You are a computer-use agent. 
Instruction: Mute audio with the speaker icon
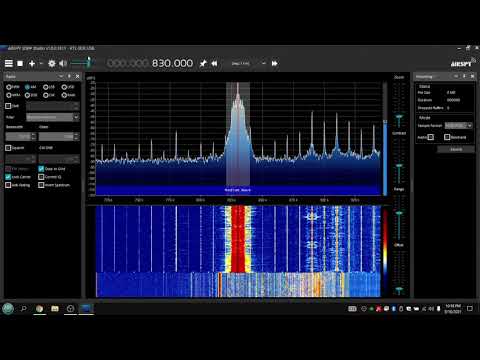(62, 63)
